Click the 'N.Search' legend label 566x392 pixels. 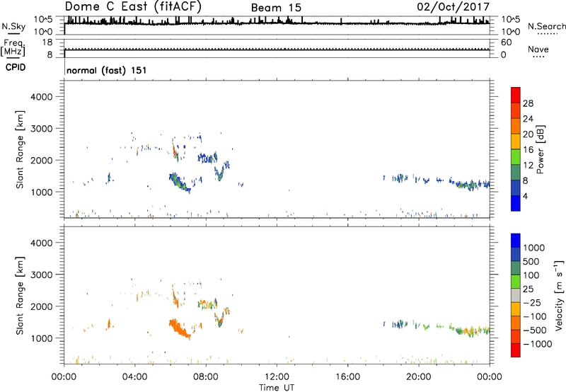(x=547, y=26)
